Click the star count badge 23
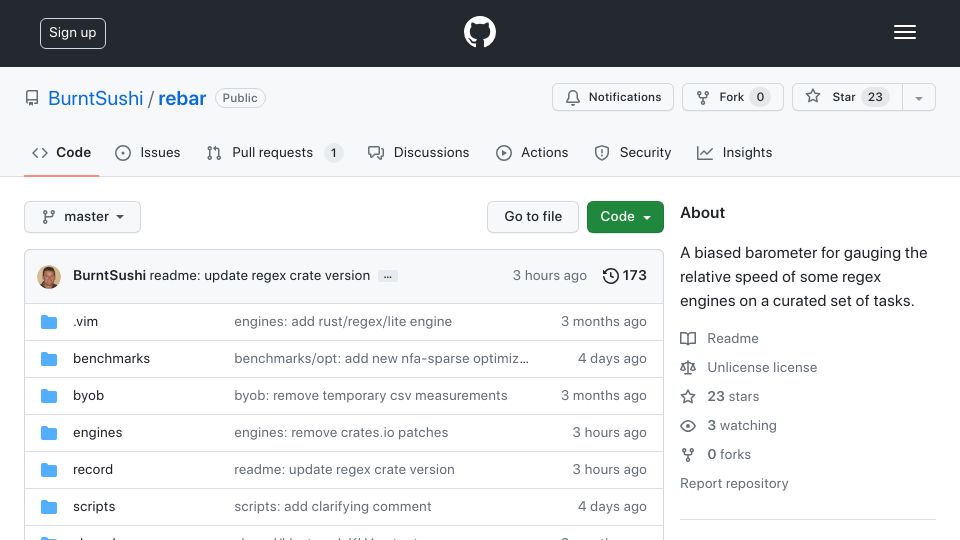This screenshot has width=960, height=540. (875, 97)
